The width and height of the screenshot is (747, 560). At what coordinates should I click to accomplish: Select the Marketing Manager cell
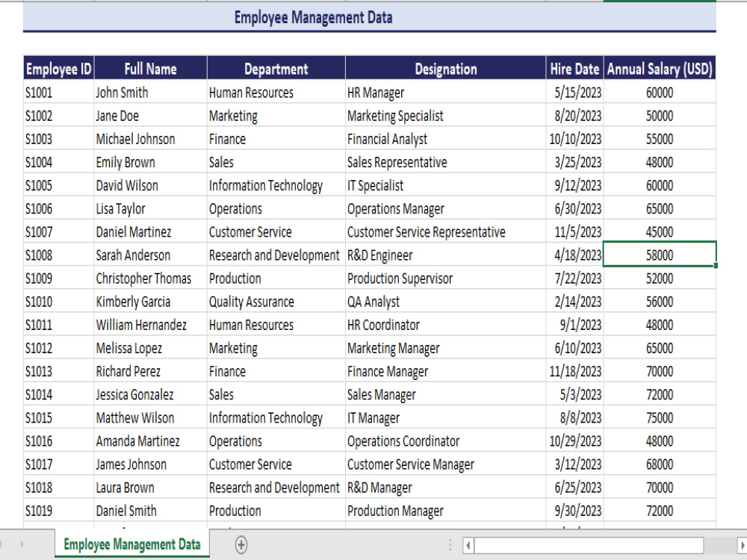[445, 348]
